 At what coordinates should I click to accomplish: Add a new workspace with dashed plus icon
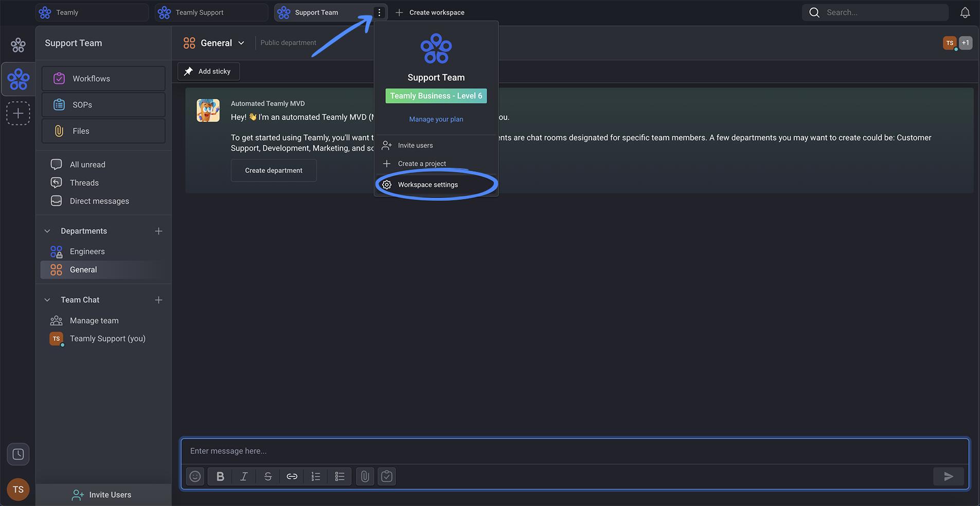[18, 113]
